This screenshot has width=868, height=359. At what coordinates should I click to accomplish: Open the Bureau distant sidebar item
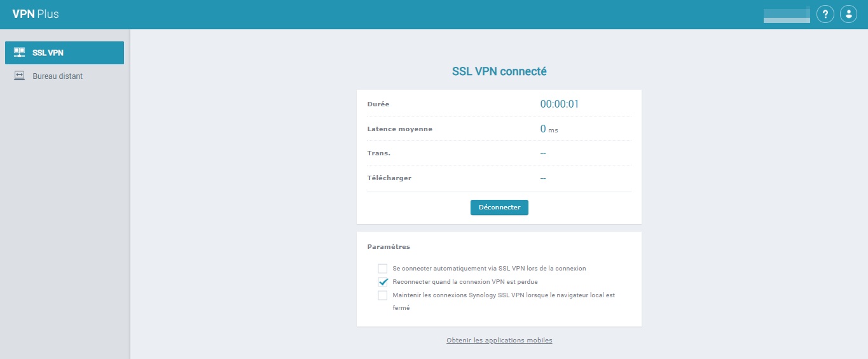[x=64, y=76]
